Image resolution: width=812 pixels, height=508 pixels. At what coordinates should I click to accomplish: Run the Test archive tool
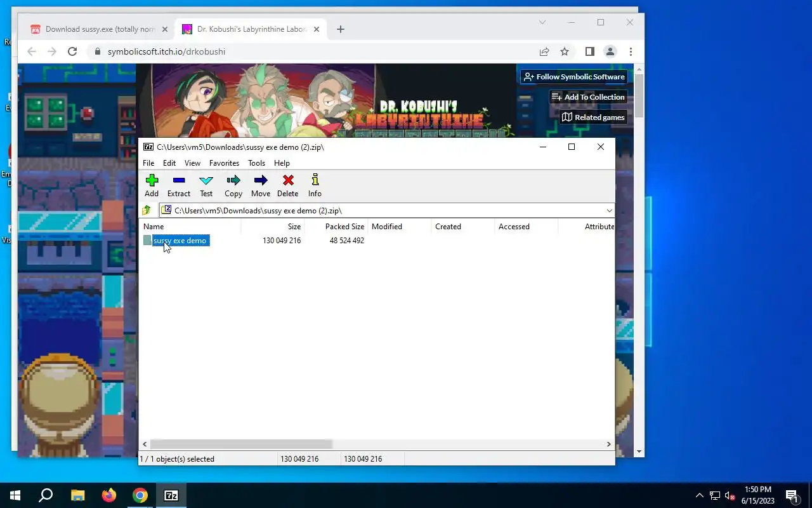(x=206, y=185)
